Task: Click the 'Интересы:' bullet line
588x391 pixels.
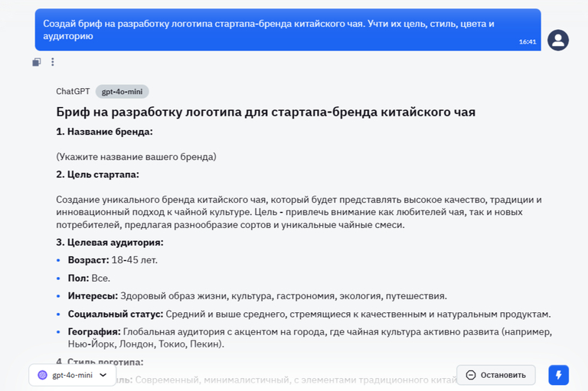Action: click(x=257, y=296)
